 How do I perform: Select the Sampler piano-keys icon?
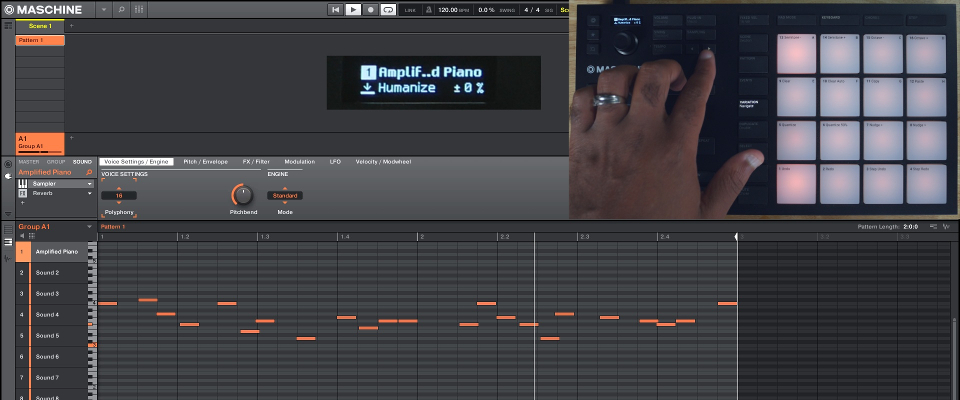point(23,184)
